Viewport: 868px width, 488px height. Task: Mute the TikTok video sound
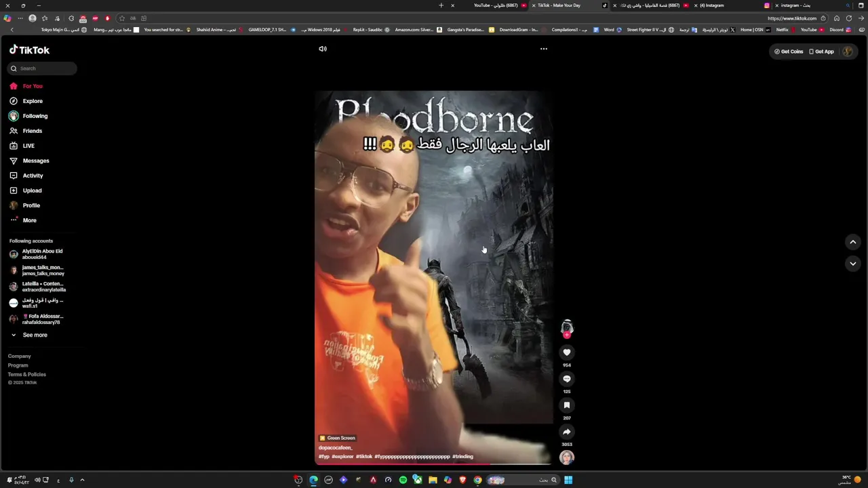[323, 49]
